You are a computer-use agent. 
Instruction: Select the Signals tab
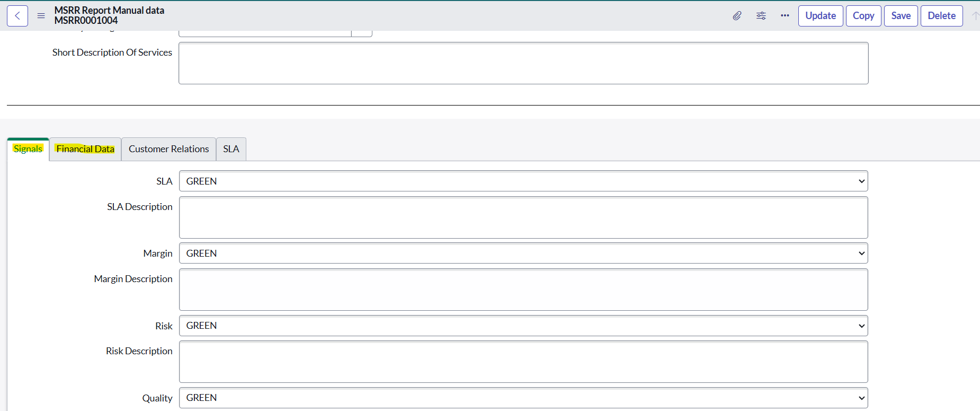pos(28,149)
